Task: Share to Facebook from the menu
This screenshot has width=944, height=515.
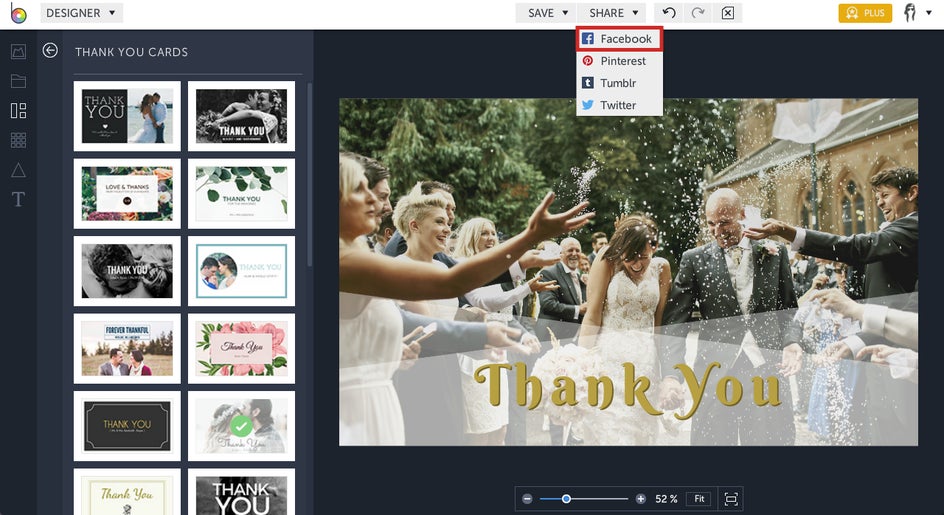Action: (620, 39)
